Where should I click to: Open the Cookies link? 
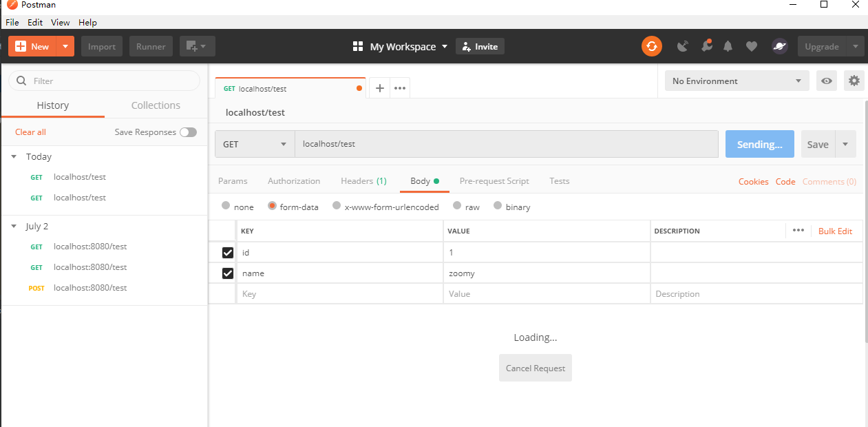[754, 182]
